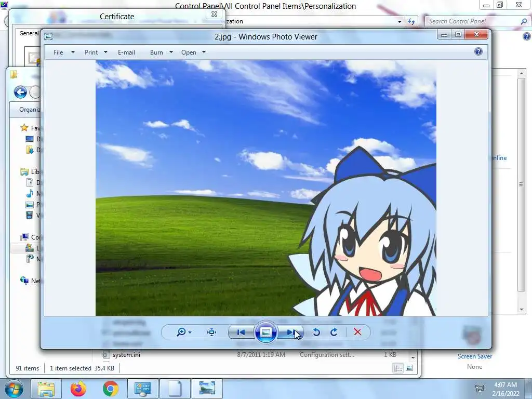Go to the next photo
The height and width of the screenshot is (399, 532).
point(291,332)
